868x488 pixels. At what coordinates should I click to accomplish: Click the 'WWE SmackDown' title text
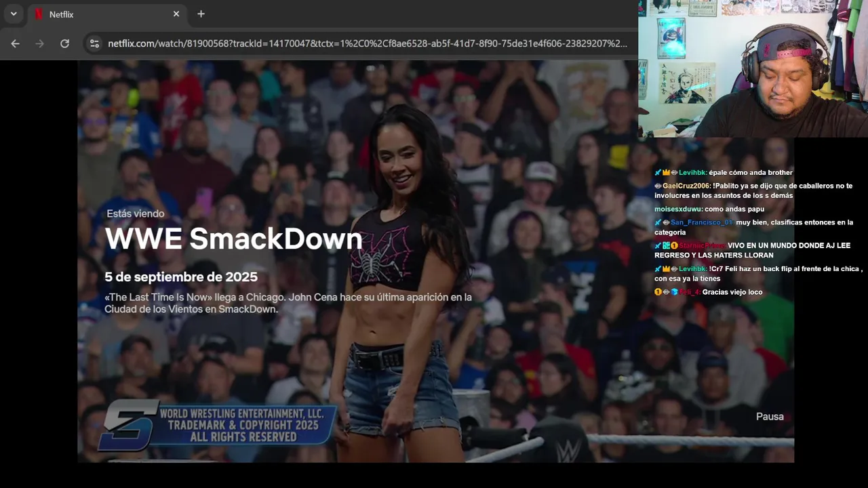(233, 239)
